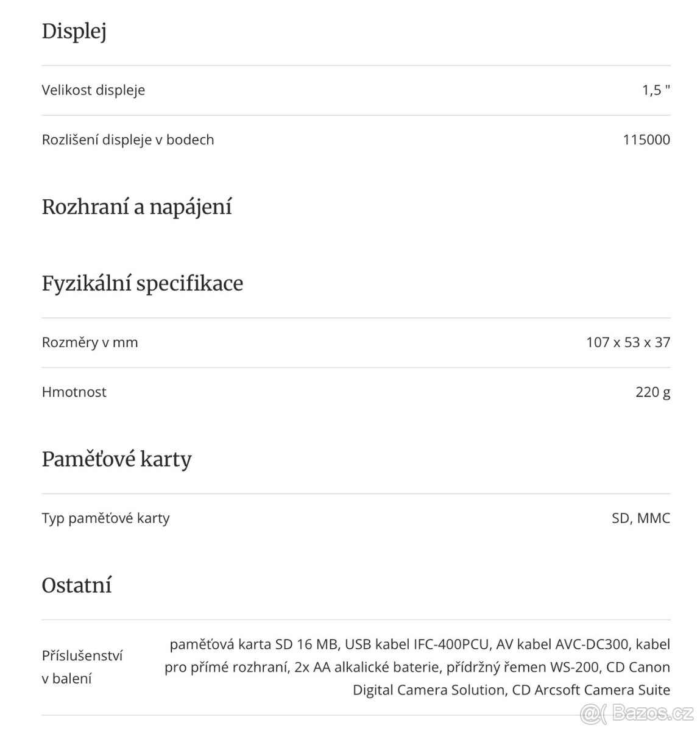
Task: Click the Ostatní section heading
Action: point(77,585)
